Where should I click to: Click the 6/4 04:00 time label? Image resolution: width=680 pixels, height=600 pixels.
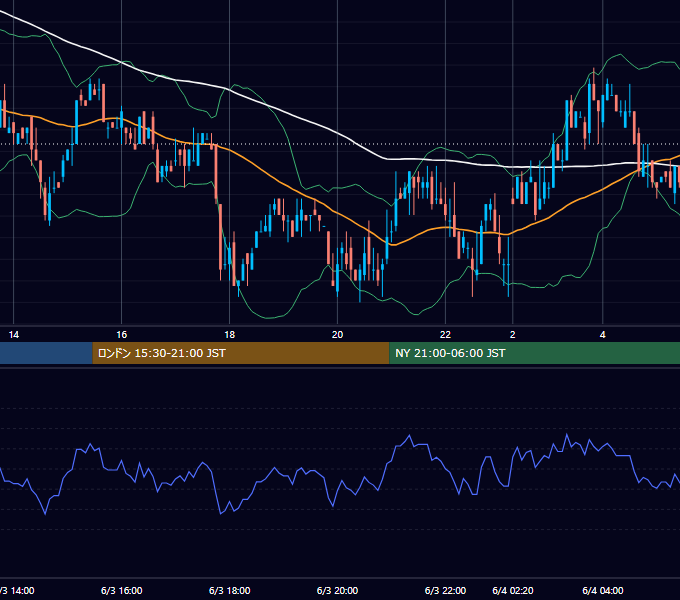(603, 590)
